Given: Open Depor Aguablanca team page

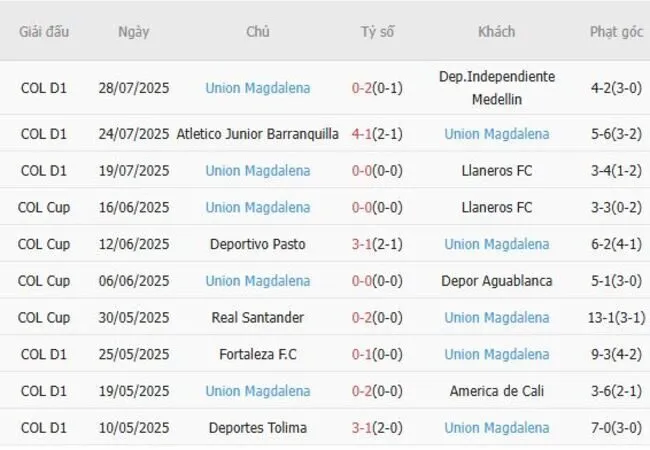Looking at the screenshot, I should tap(497, 281).
